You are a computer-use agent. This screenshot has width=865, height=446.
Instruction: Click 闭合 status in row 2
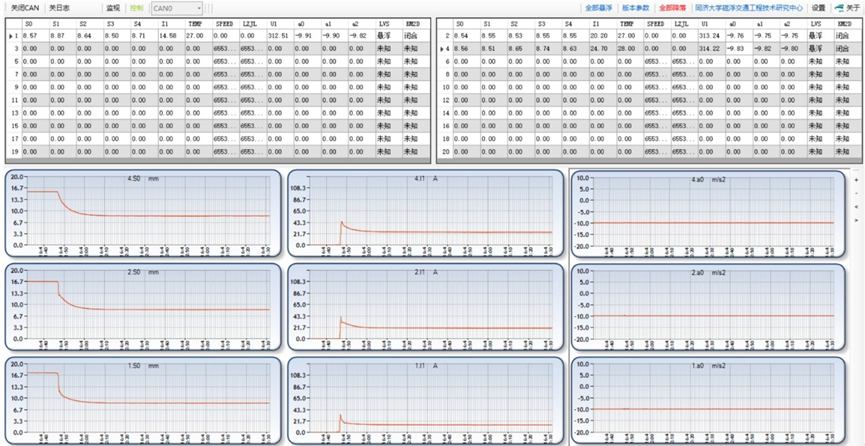coord(847,36)
